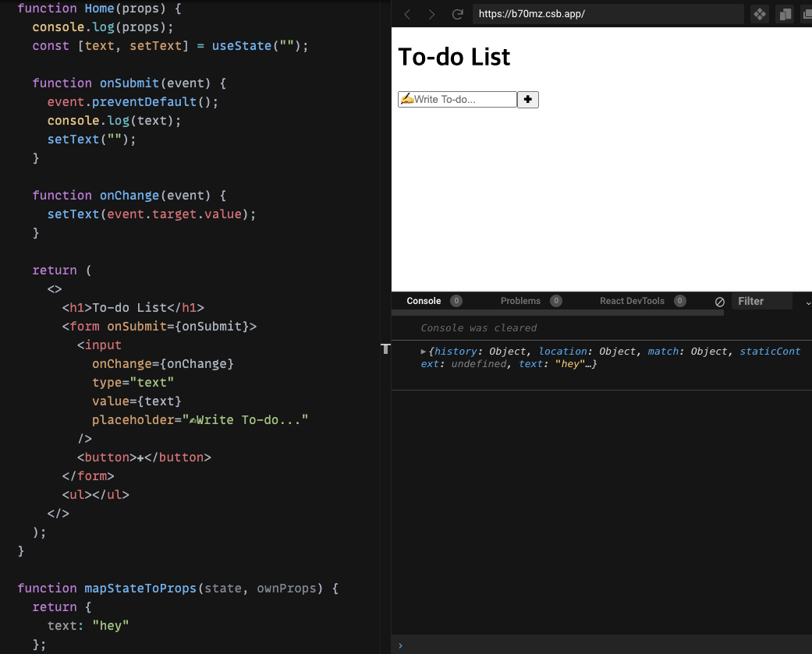The width and height of the screenshot is (812, 654).
Task: Focus the Write To-do text input
Action: click(457, 99)
